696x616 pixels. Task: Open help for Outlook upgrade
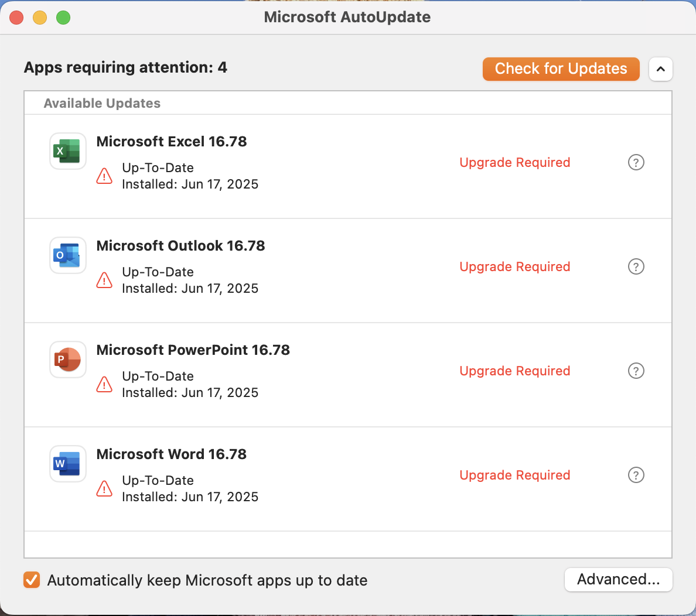tap(636, 267)
